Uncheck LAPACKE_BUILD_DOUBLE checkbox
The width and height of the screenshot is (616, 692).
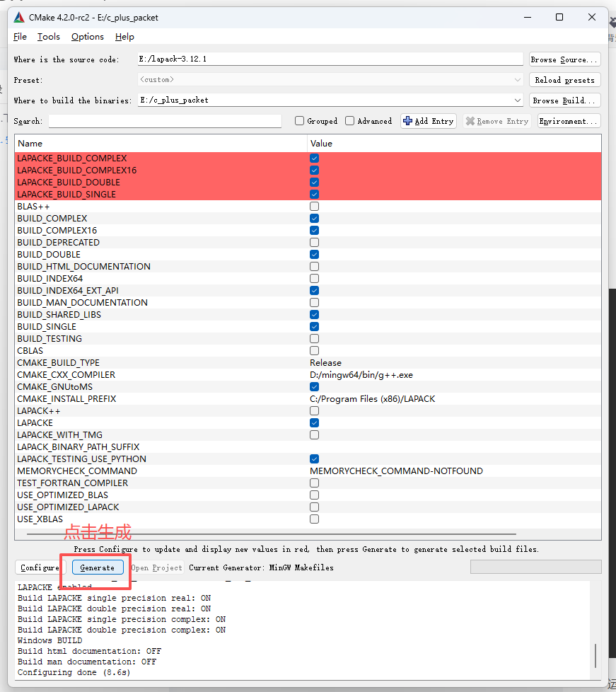pyautogui.click(x=314, y=183)
